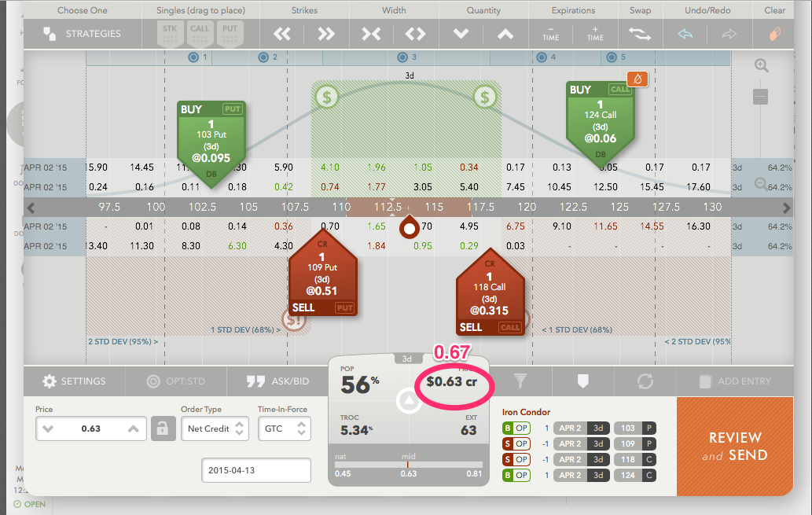Image resolution: width=812 pixels, height=515 pixels.
Task: Click the nat-mid price slider bar
Action: (x=409, y=465)
